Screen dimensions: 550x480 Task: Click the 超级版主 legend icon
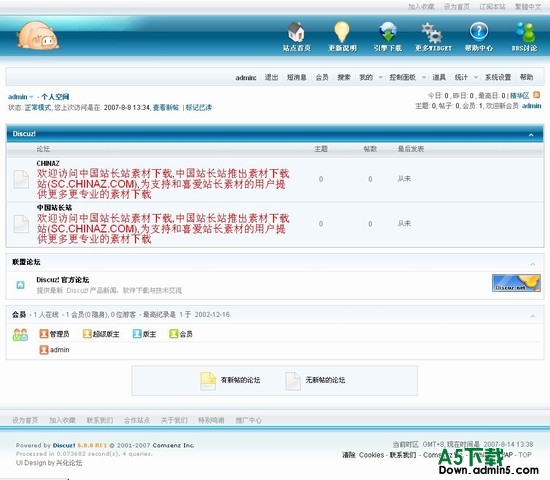[x=87, y=334]
